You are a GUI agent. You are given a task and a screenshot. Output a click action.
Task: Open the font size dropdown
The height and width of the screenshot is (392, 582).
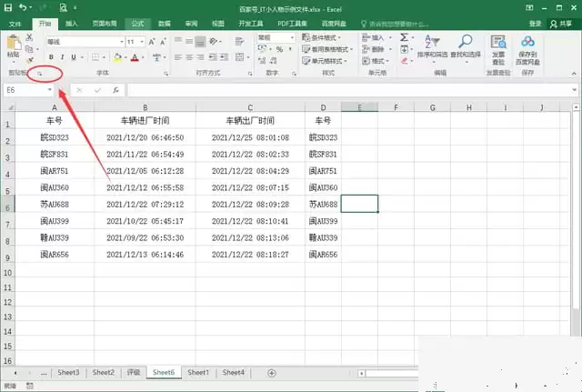click(142, 42)
